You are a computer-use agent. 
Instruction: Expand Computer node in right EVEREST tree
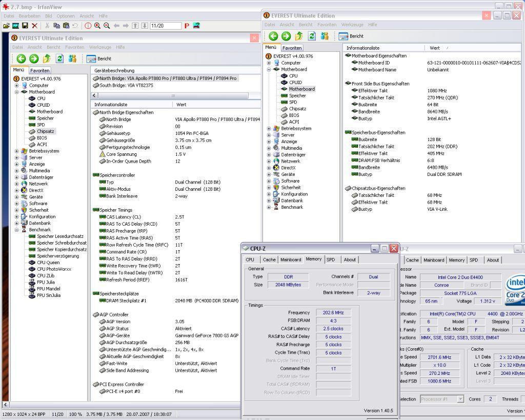click(x=269, y=63)
